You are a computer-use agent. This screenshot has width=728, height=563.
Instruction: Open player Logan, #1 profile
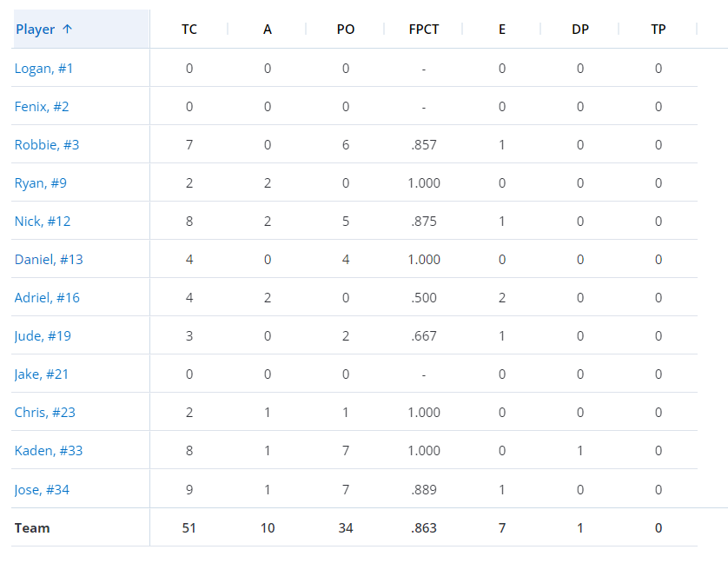pyautogui.click(x=43, y=69)
